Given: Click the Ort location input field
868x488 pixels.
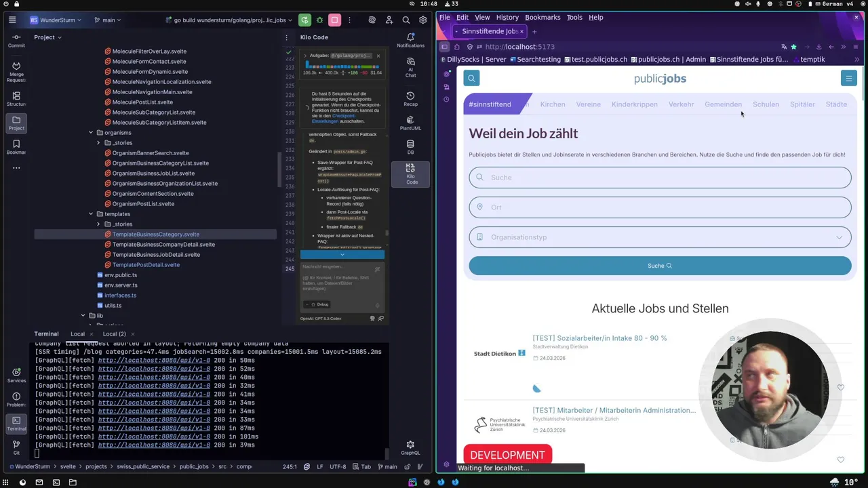Looking at the screenshot, I should click(x=660, y=207).
